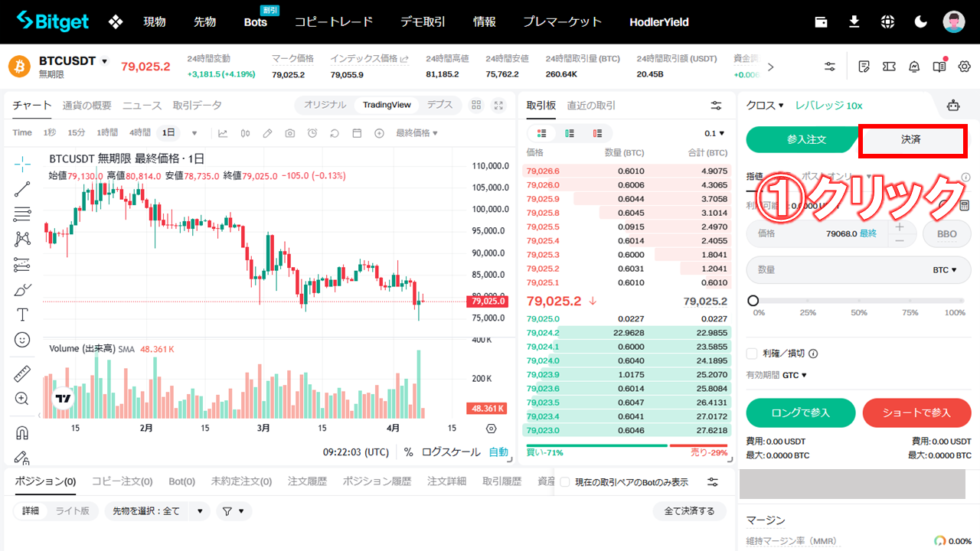
Task: Take a chart snapshot with the camera icon
Action: coord(289,132)
